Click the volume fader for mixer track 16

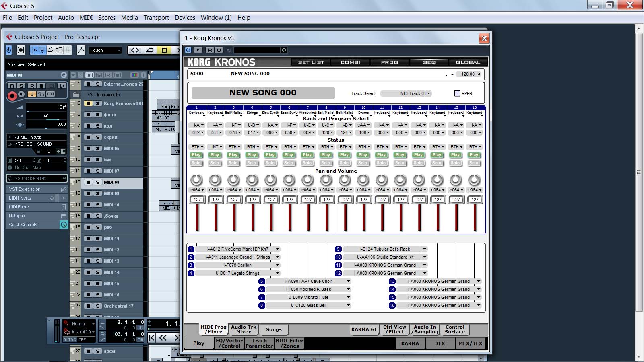coord(475,218)
